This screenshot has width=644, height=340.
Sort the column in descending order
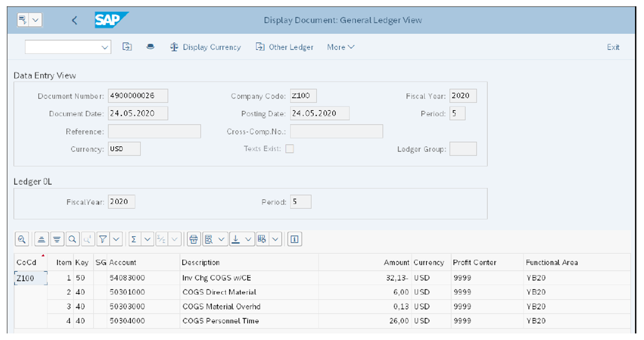pyautogui.click(x=57, y=239)
